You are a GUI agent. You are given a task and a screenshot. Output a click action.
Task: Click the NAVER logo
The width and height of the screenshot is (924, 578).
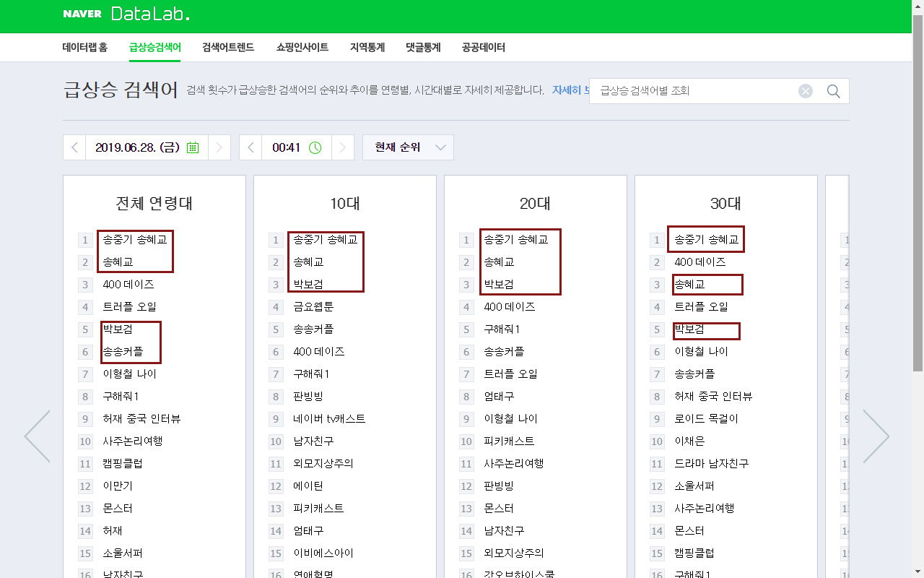click(82, 14)
